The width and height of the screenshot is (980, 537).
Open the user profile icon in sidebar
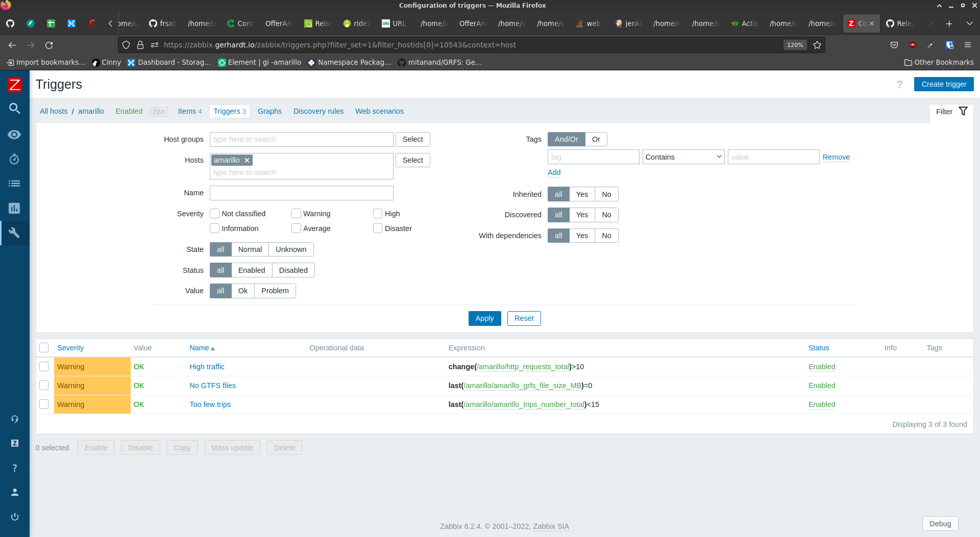coord(14,492)
